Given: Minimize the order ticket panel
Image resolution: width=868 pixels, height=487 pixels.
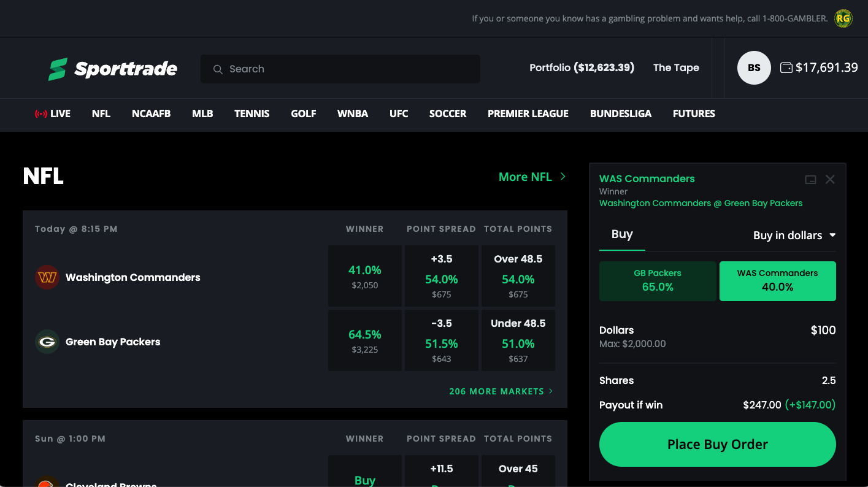Looking at the screenshot, I should (810, 180).
